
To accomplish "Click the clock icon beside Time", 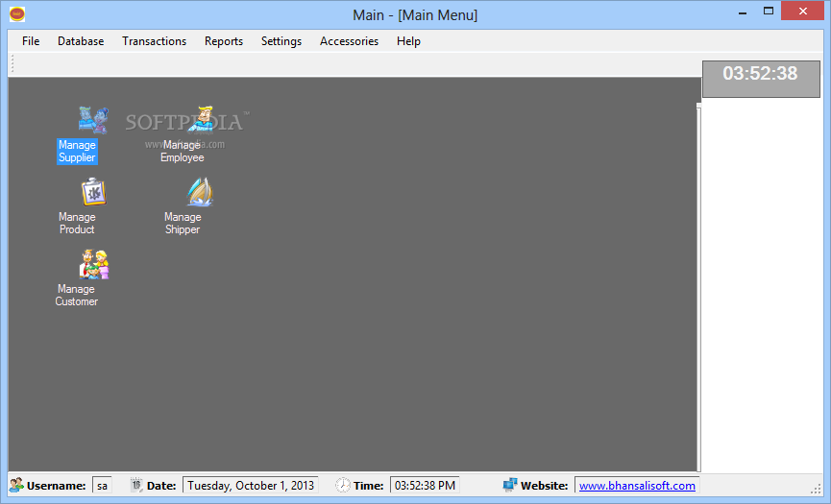I will 343,485.
